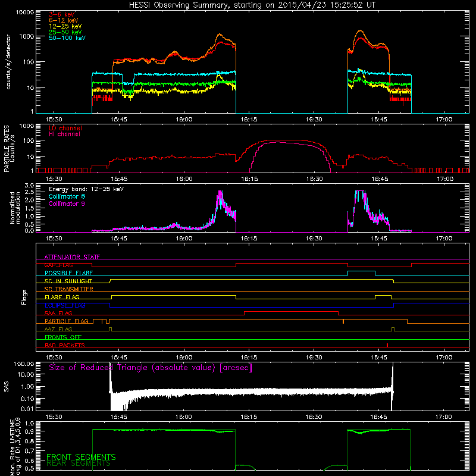Viewport: 476px width, 476px height.
Task: Click the REAR SEGMENTS legend label
Action: pos(79,464)
